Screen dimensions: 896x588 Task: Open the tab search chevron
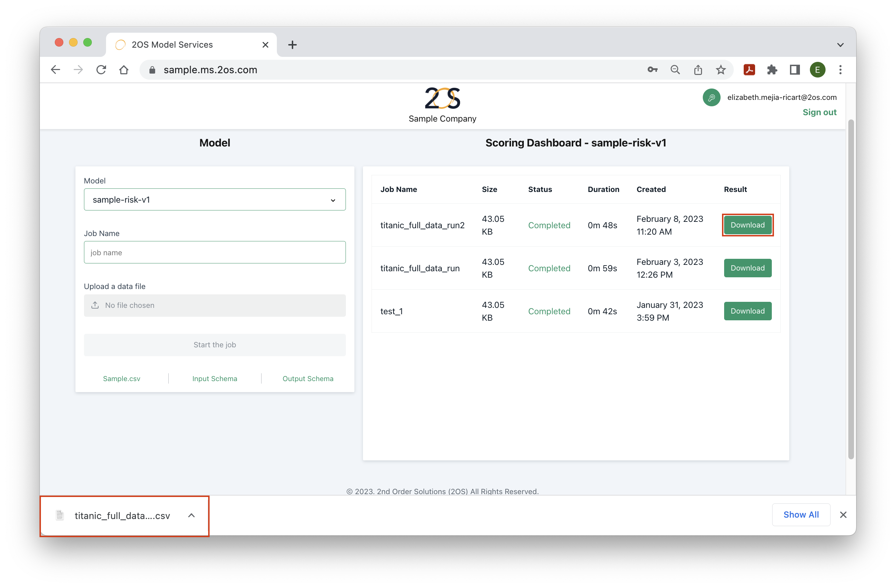click(x=840, y=44)
